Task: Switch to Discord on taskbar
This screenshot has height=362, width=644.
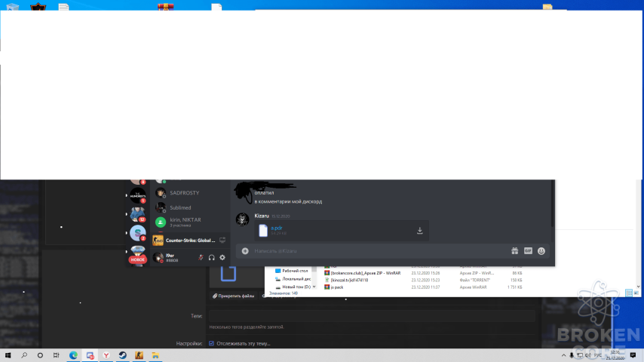Action: pos(90,355)
